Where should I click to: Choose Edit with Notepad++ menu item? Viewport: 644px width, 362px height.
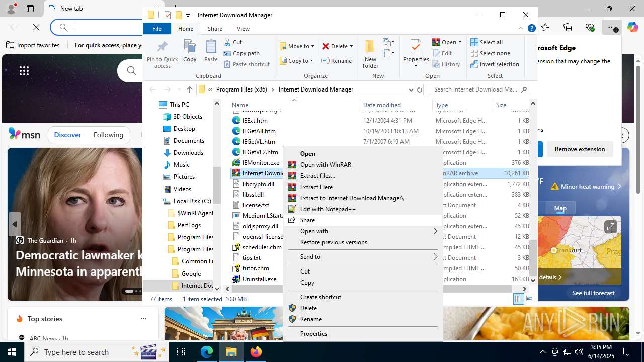pyautogui.click(x=362, y=209)
